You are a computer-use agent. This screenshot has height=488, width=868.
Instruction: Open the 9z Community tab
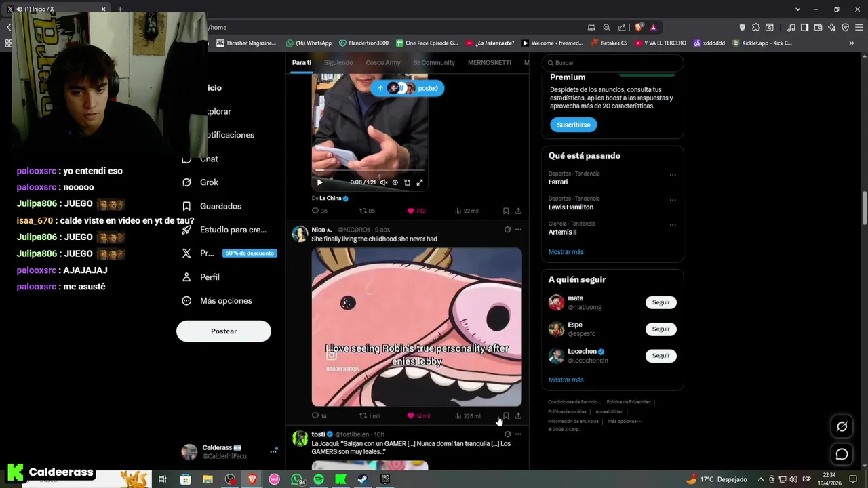434,62
